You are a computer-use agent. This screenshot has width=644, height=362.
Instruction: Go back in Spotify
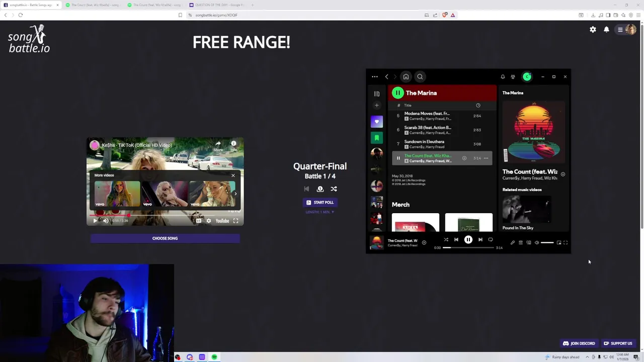(x=386, y=77)
